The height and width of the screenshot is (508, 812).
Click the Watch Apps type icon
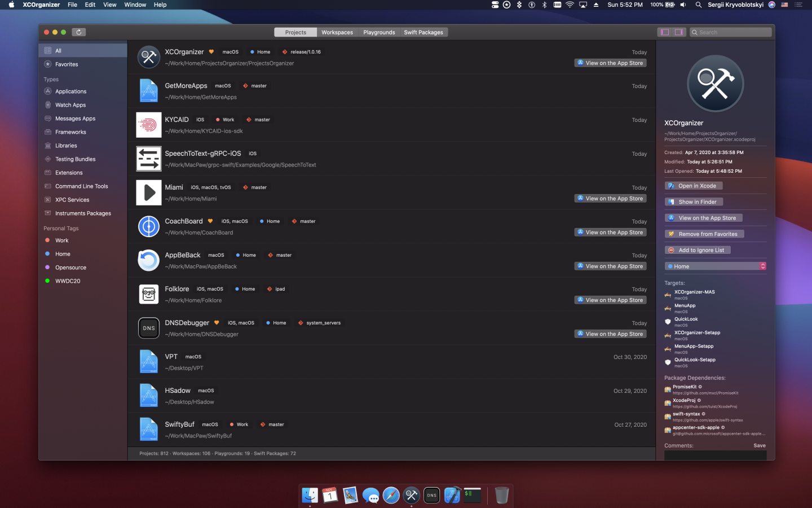tap(48, 105)
